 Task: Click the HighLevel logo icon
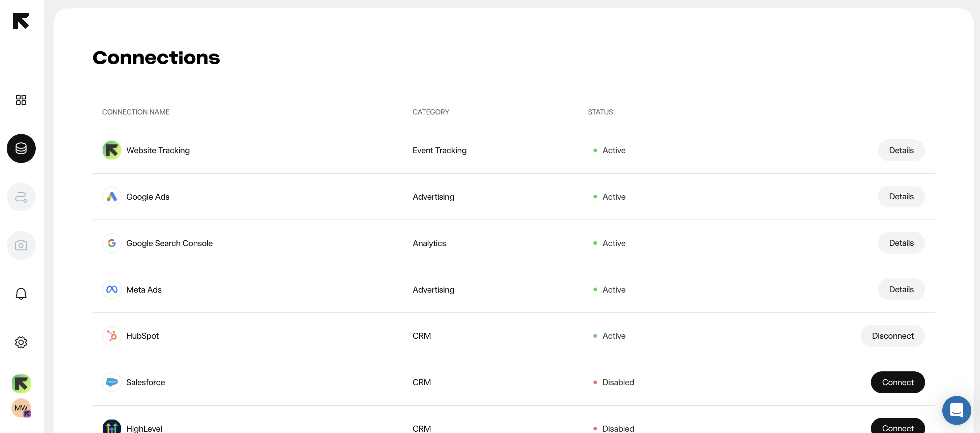(x=111, y=427)
